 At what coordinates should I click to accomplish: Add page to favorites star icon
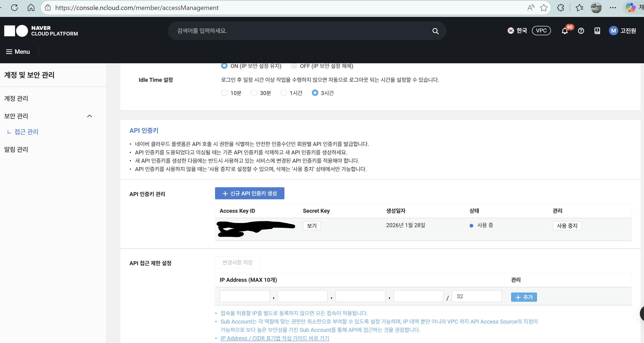click(x=544, y=8)
